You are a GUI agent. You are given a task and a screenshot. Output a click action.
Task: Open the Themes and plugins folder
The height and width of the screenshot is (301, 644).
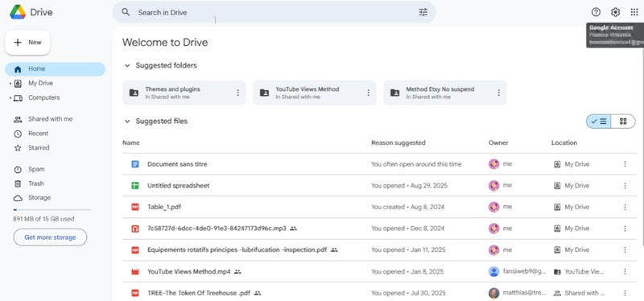coord(184,93)
